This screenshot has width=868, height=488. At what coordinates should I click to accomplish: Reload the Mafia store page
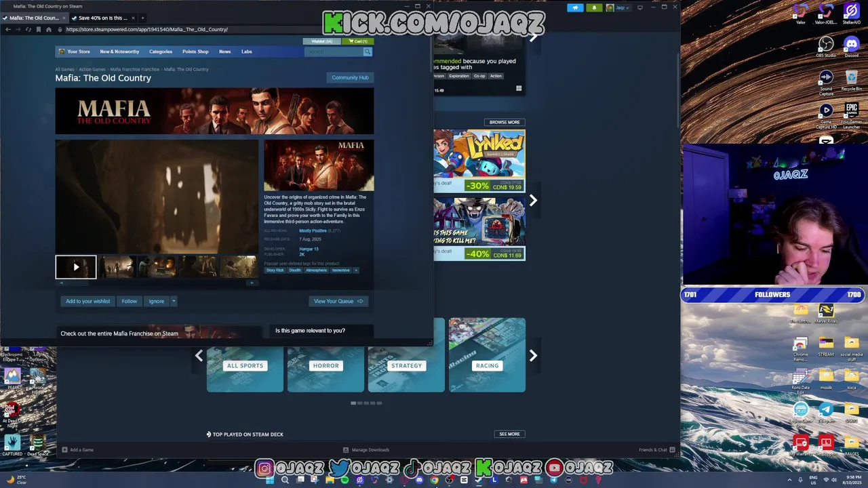coord(28,29)
